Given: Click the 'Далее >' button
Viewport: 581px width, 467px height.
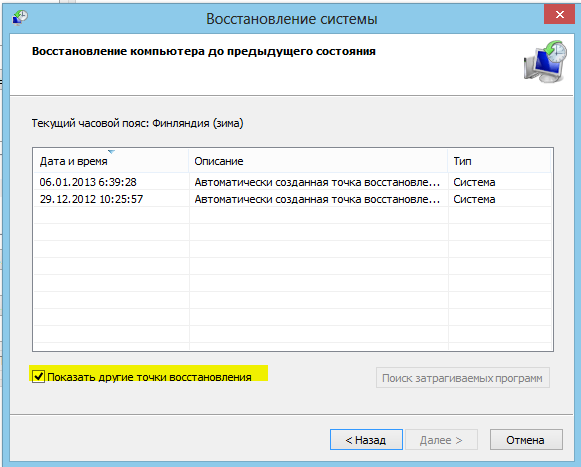Looking at the screenshot, I should coord(441,440).
